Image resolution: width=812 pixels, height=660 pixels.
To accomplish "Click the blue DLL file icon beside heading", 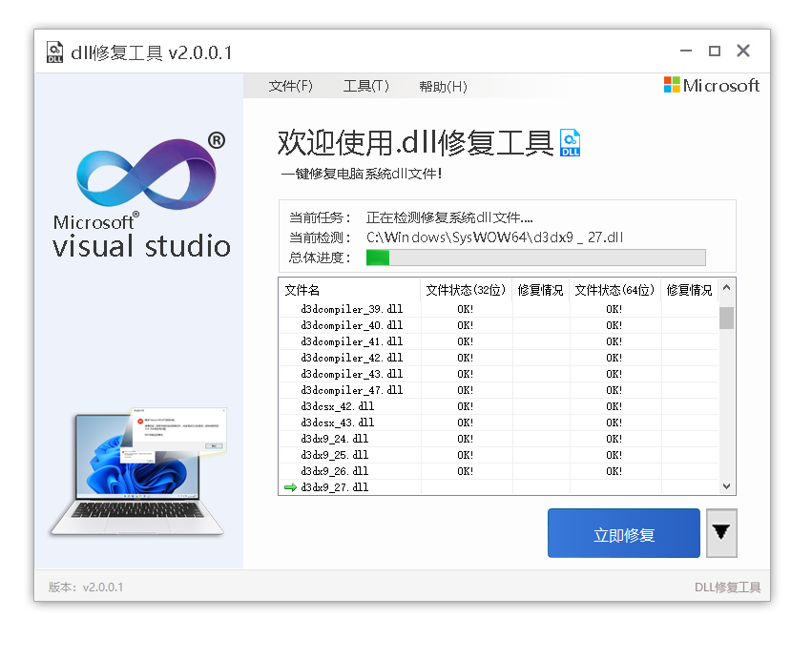I will [x=571, y=143].
